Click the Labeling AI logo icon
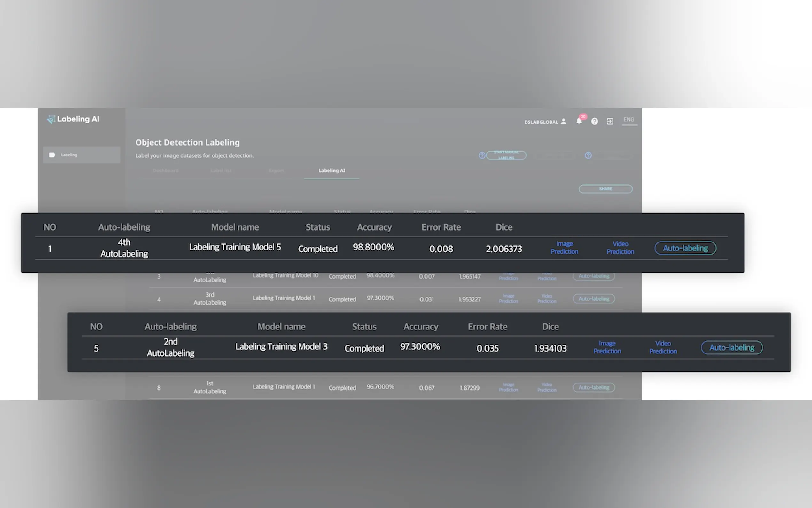812x508 pixels. tap(51, 120)
